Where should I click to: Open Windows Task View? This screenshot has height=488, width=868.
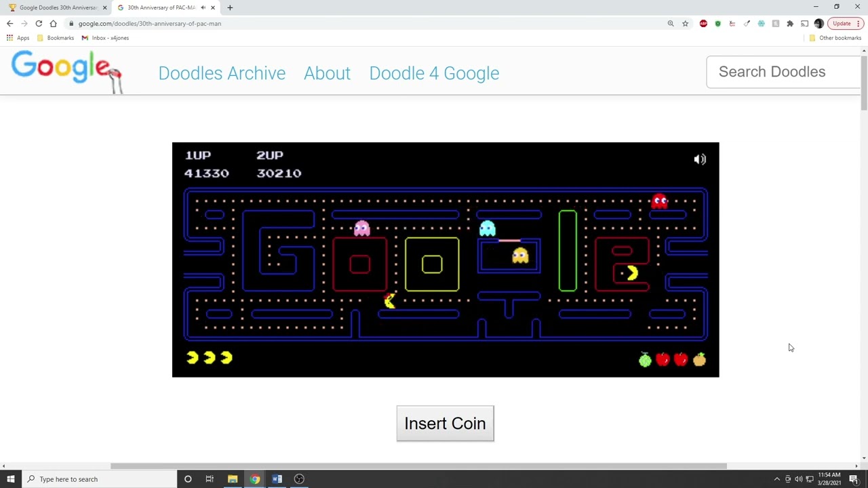[210, 479]
